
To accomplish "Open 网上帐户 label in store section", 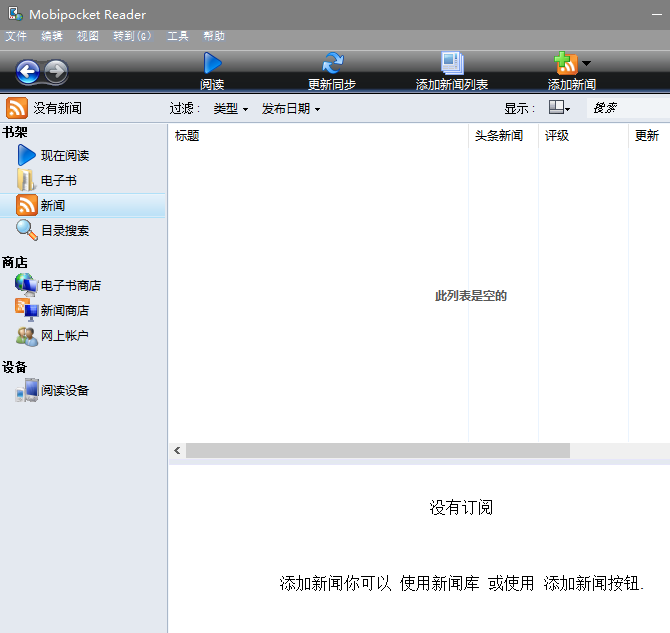I will tap(65, 336).
